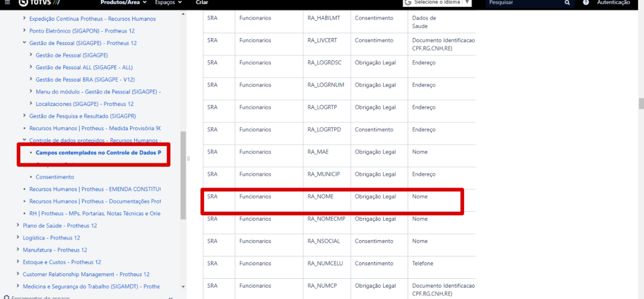Open the help question mark icon
The width and height of the screenshot is (644, 299).
[586, 2]
